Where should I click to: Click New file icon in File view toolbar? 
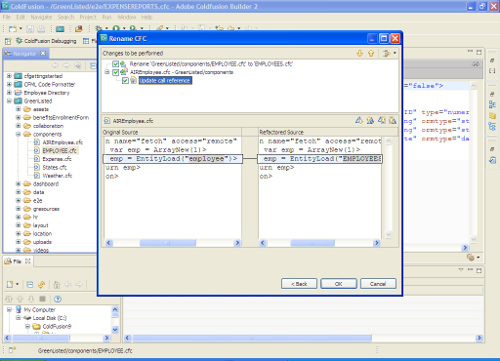point(10,284)
